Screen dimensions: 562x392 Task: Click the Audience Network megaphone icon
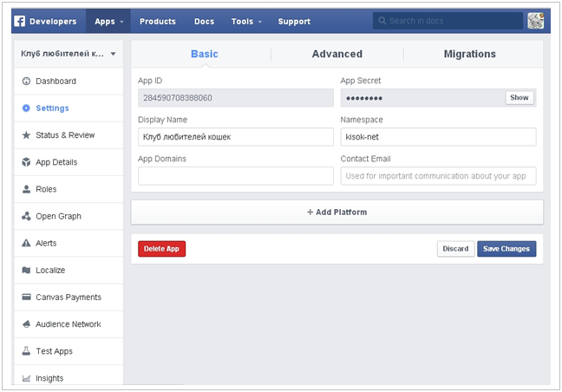pyautogui.click(x=26, y=323)
